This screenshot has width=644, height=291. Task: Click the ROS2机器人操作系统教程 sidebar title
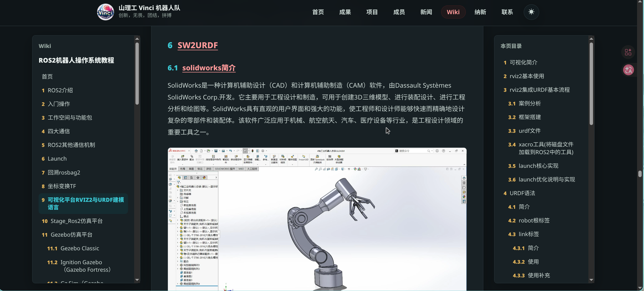(x=76, y=61)
